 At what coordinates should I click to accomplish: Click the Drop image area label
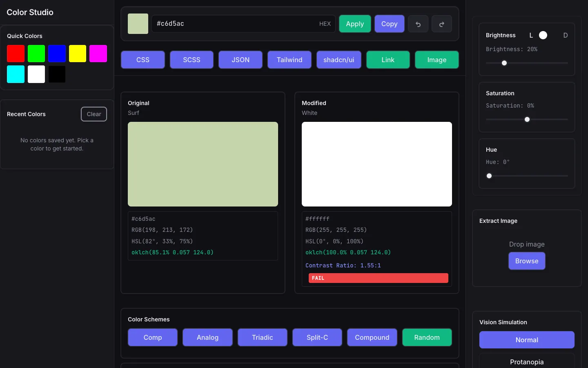click(x=527, y=244)
